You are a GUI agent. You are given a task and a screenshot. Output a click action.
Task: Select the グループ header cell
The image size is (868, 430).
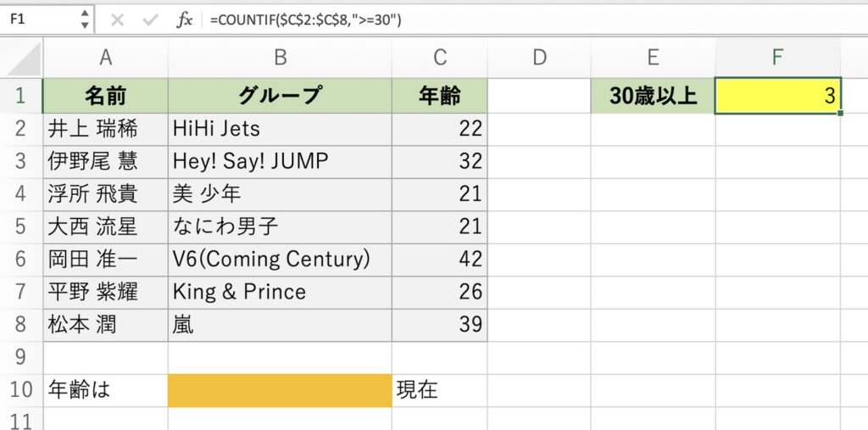[280, 96]
